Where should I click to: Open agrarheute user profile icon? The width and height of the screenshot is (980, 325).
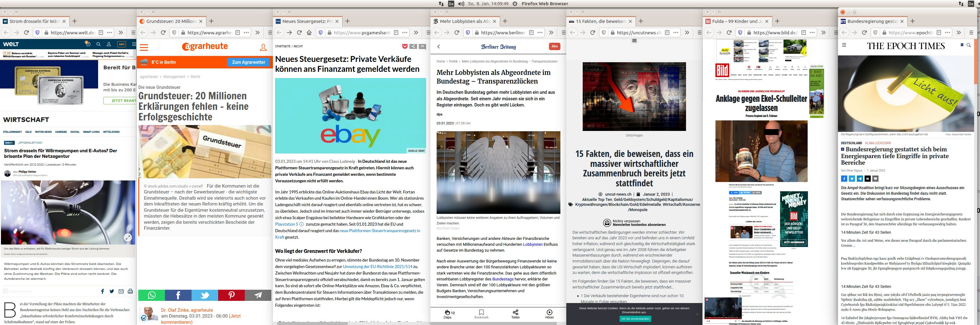click(x=263, y=47)
